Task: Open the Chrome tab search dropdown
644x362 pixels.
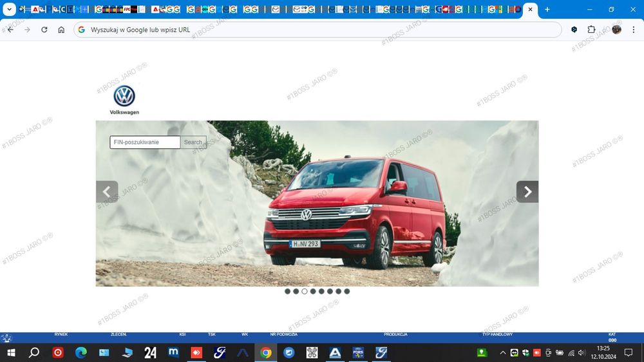Action: 9,9
